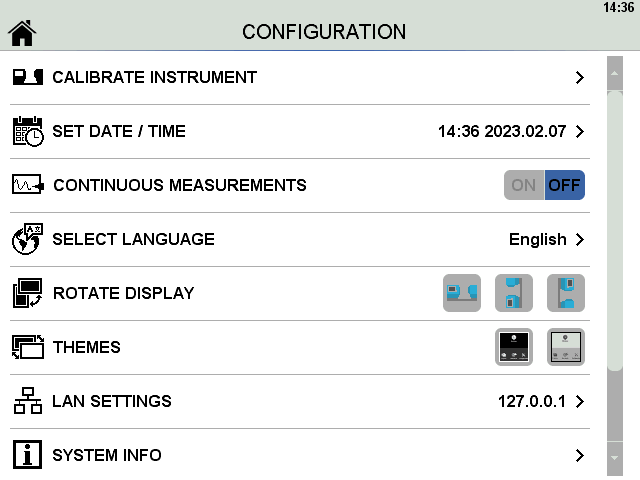Click the Continuous Measurements waveform icon
The width and height of the screenshot is (640, 480).
pos(28,185)
